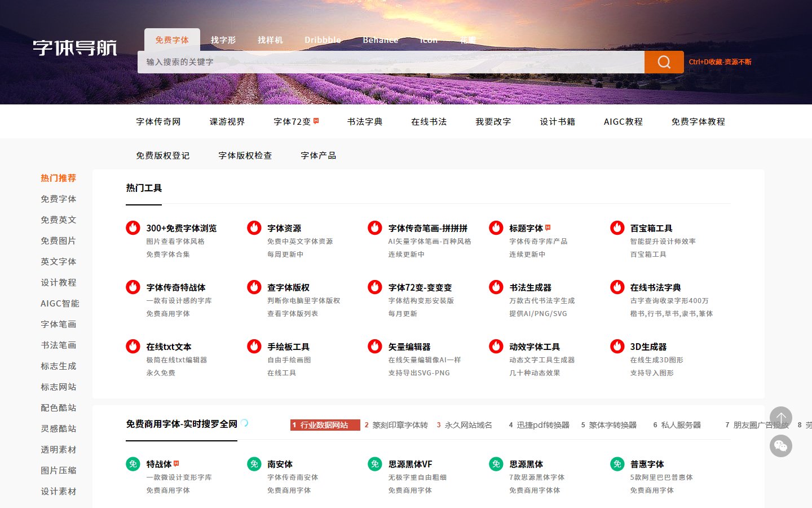Switch to the Dribbble search tab
Viewport: 812px width, 508px height.
323,40
